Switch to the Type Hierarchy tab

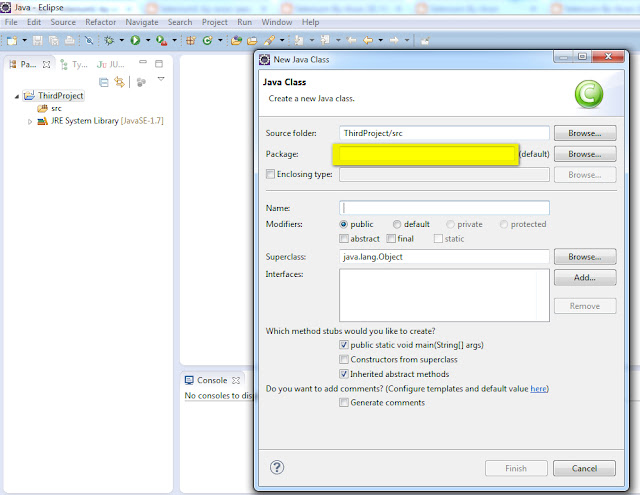click(x=74, y=64)
